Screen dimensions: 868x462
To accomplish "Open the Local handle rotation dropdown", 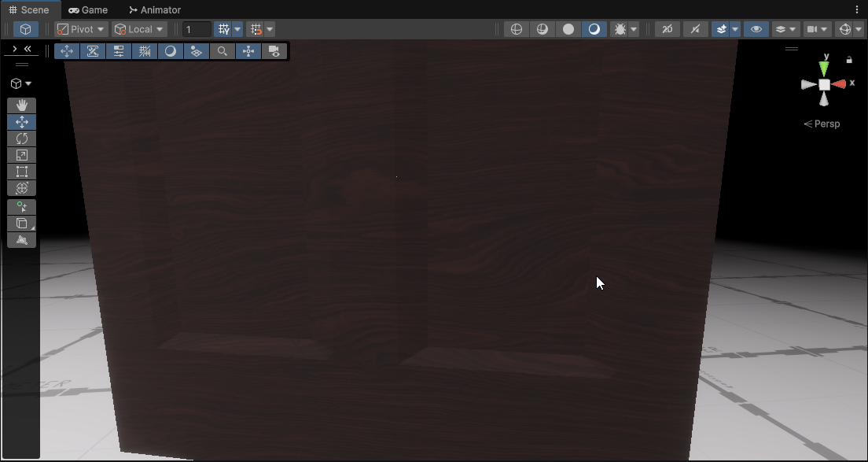I will tap(139, 29).
